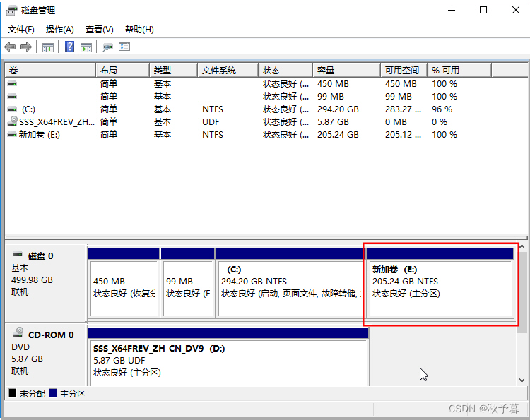Select the 磁盘 0 disk label panel
The image size is (530, 420).
[46, 283]
